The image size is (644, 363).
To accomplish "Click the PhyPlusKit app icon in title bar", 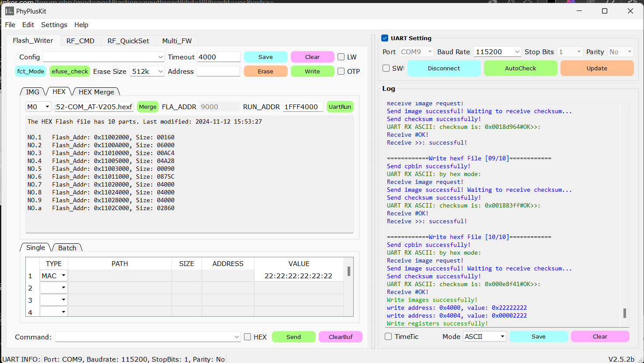I will coord(10,11).
